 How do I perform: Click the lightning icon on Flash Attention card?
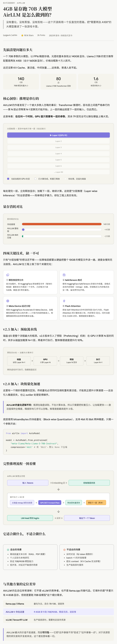64,301
